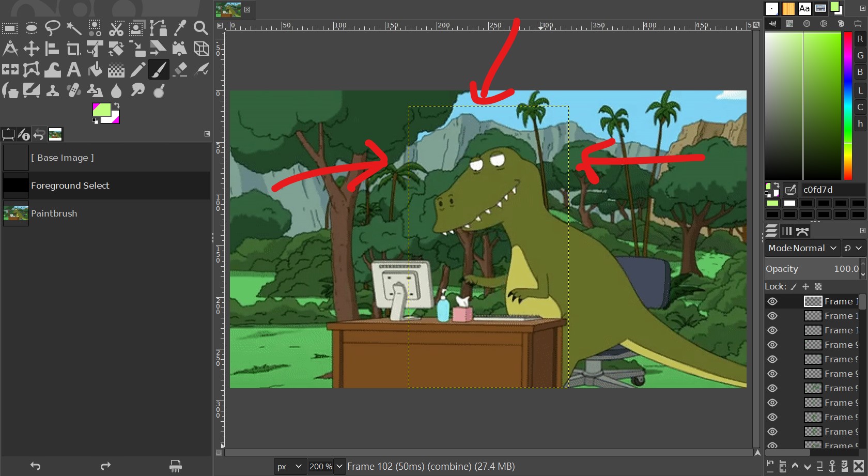The image size is (868, 476).
Task: Toggle the lock alpha channel checkerboard icon
Action: tap(818, 287)
